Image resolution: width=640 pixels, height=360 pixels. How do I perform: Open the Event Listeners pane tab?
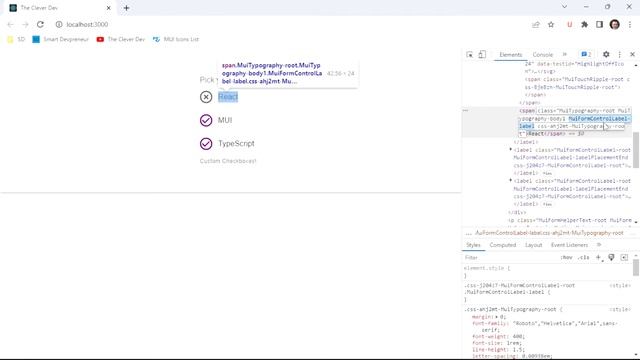coord(569,245)
